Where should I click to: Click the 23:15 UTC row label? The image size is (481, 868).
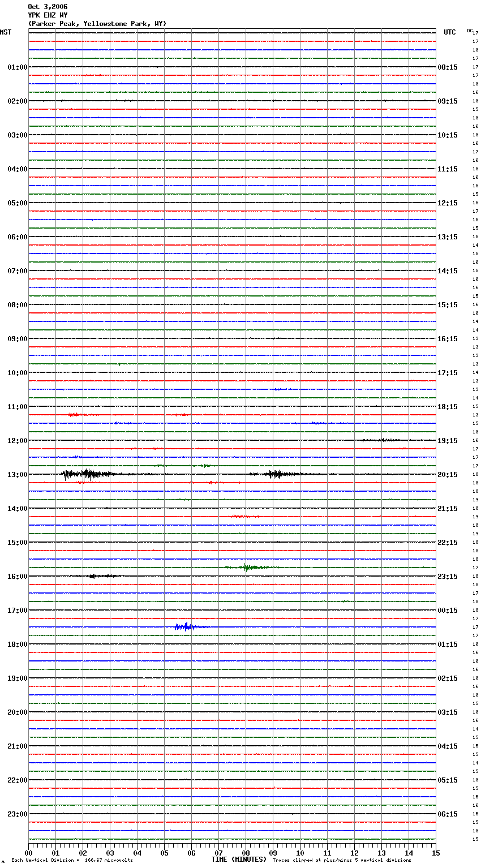pyautogui.click(x=448, y=577)
